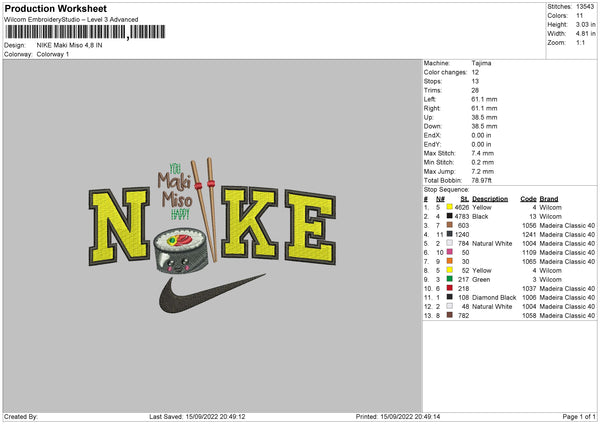Select the red swatch in stop 10
600x424 pixels.
pyautogui.click(x=450, y=288)
